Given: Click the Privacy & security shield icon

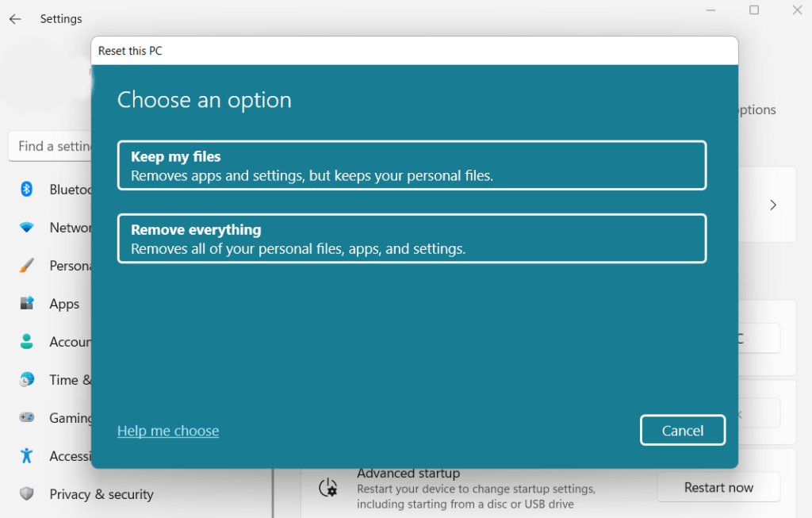Looking at the screenshot, I should [x=25, y=493].
